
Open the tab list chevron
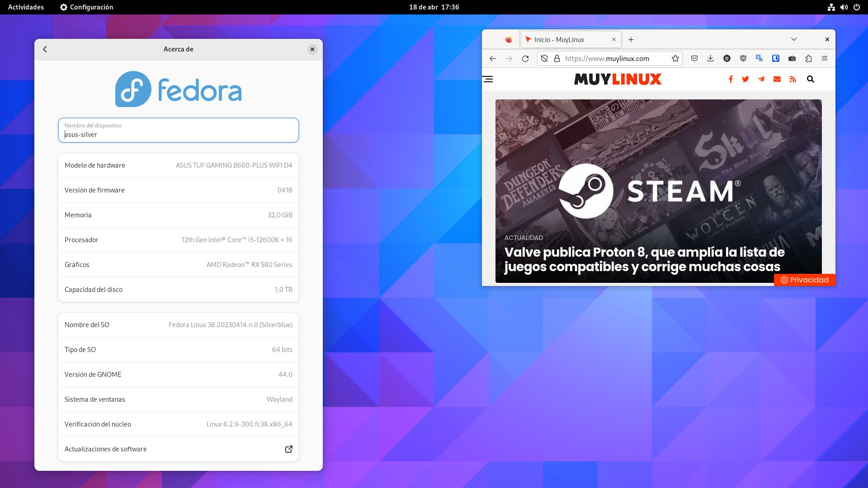pos(793,39)
